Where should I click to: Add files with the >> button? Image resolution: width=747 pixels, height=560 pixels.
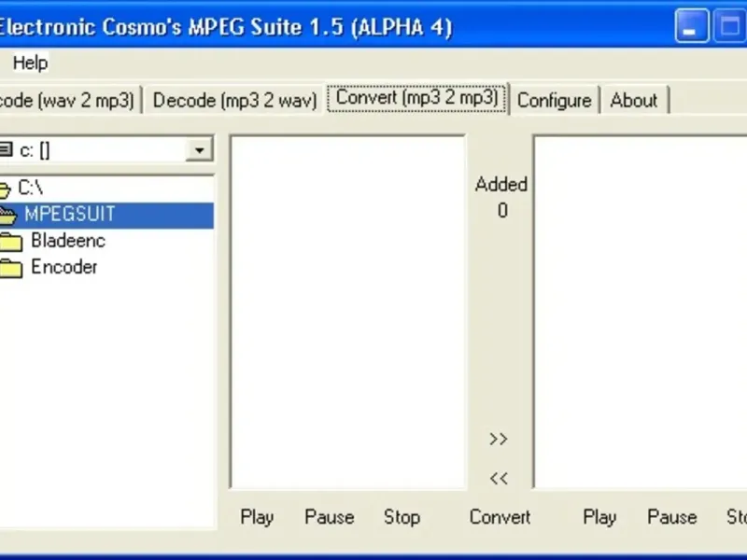tap(499, 439)
